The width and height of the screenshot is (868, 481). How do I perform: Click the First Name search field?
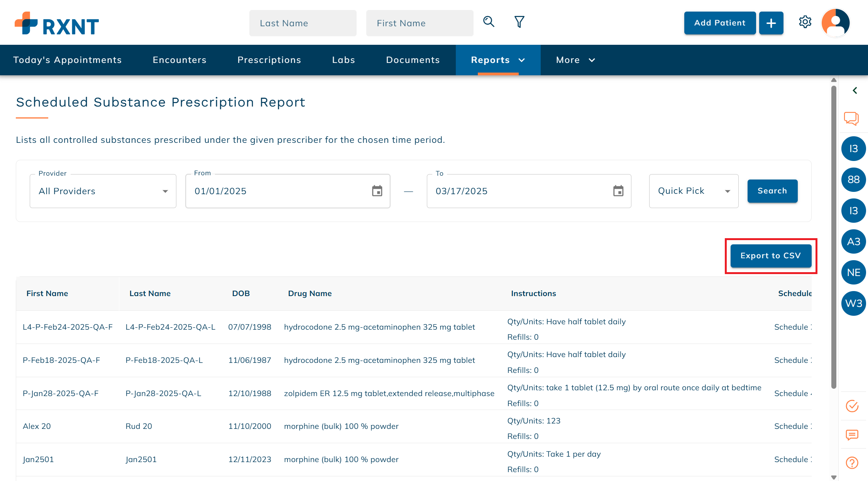click(420, 23)
